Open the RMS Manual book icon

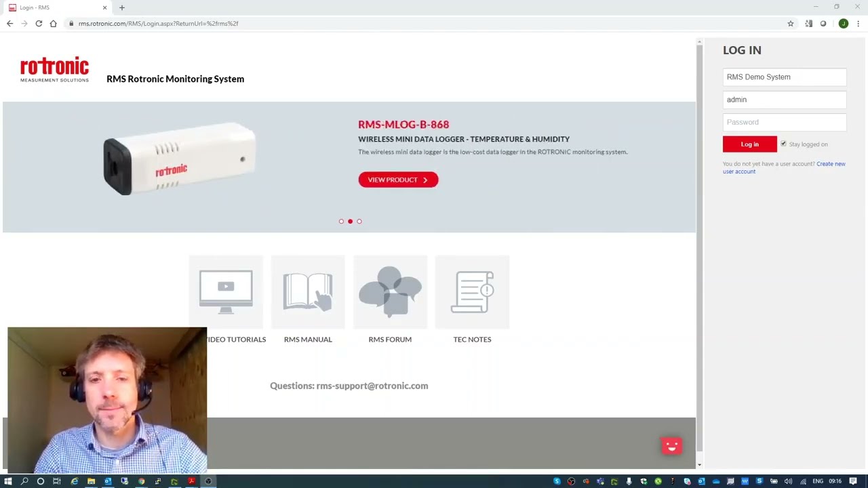click(x=308, y=292)
